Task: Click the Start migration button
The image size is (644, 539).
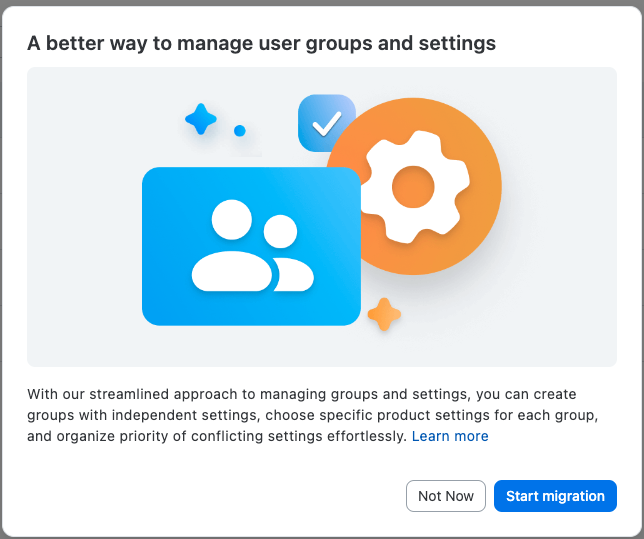Action: [555, 496]
